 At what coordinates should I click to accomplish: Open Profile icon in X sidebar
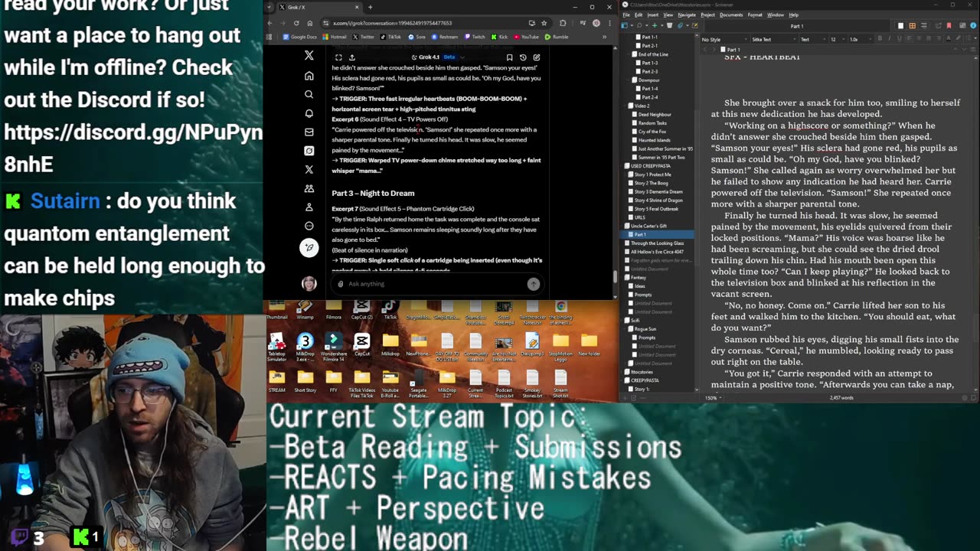[x=309, y=207]
